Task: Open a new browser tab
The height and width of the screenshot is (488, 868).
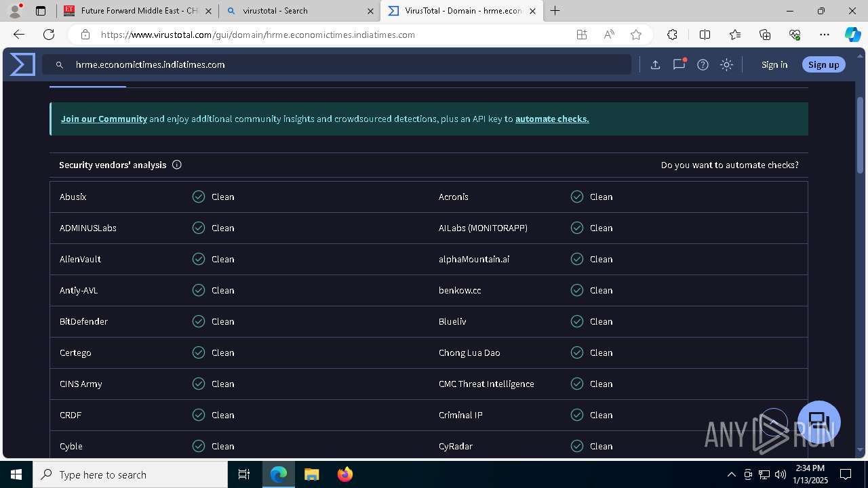Action: 555,11
